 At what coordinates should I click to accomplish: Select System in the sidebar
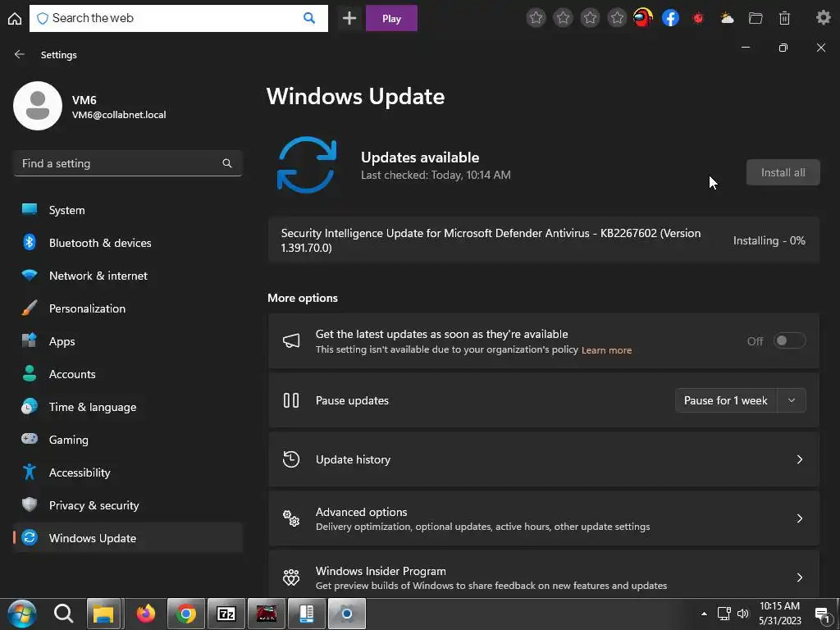[127, 210]
